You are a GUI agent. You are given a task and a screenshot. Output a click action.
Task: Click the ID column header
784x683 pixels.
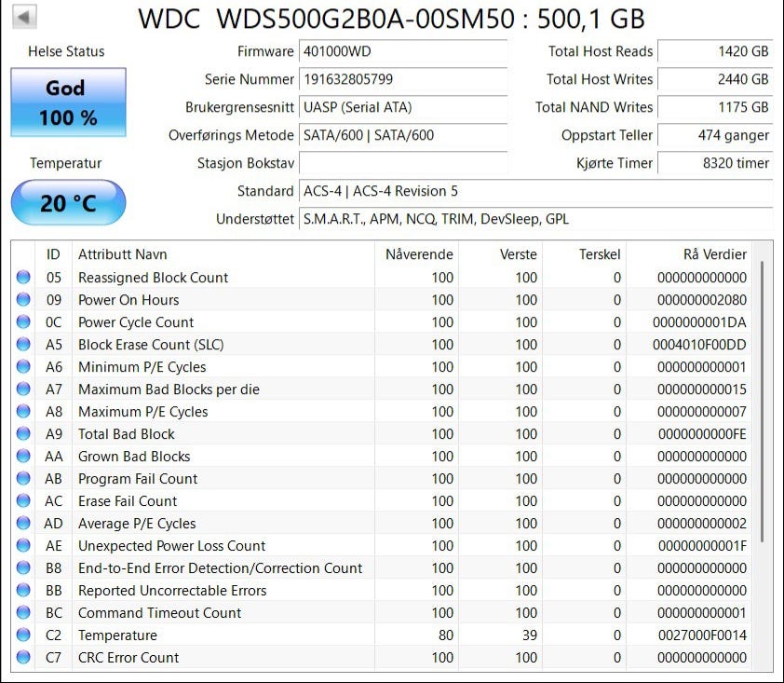pos(53,254)
